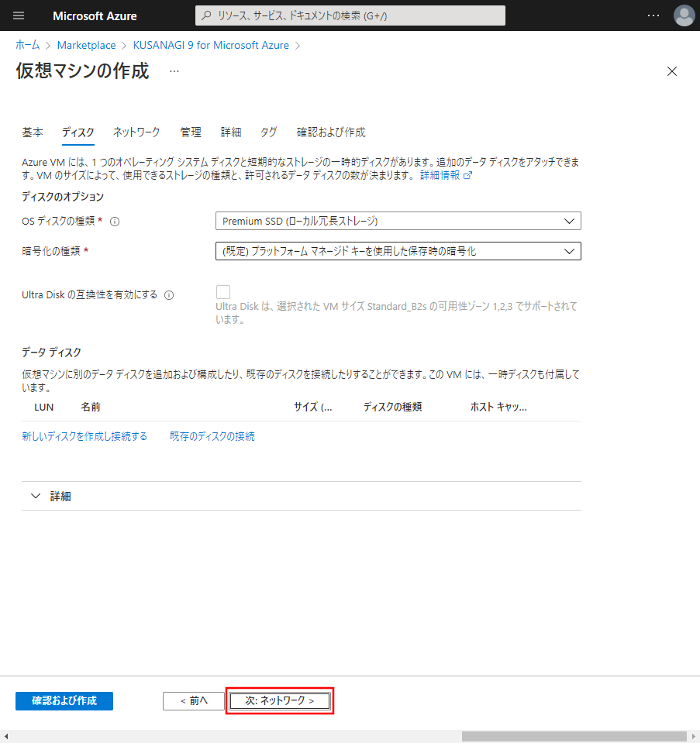700x743 pixels.
Task: Switch to the 基本 tab
Action: (33, 132)
